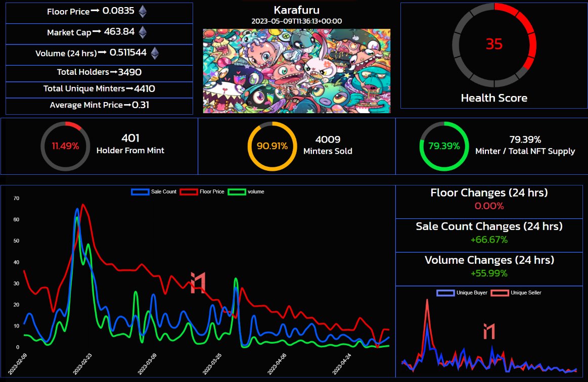Click the Ethereum icon beside Volume (24 hrs)
Screen dimensions: 588x382
(x=155, y=53)
